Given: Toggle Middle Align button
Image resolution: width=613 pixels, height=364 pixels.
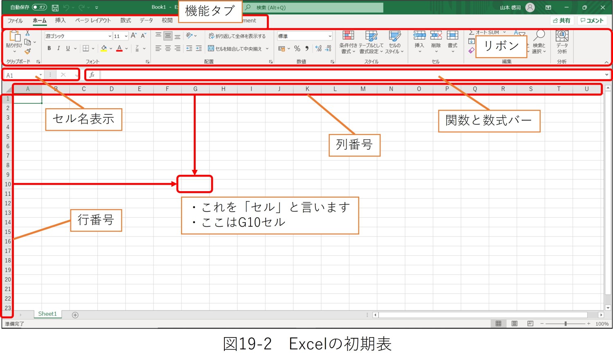Looking at the screenshot, I should 168,36.
